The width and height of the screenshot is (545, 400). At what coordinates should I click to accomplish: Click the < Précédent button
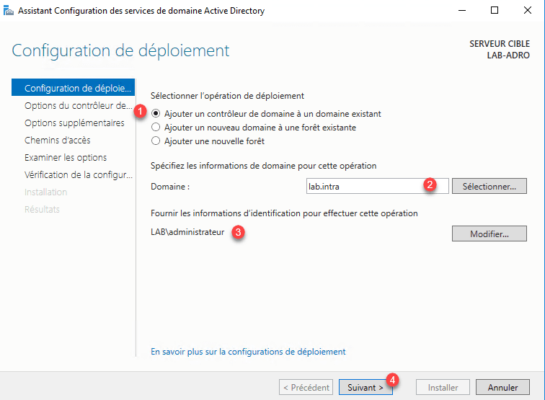306,387
